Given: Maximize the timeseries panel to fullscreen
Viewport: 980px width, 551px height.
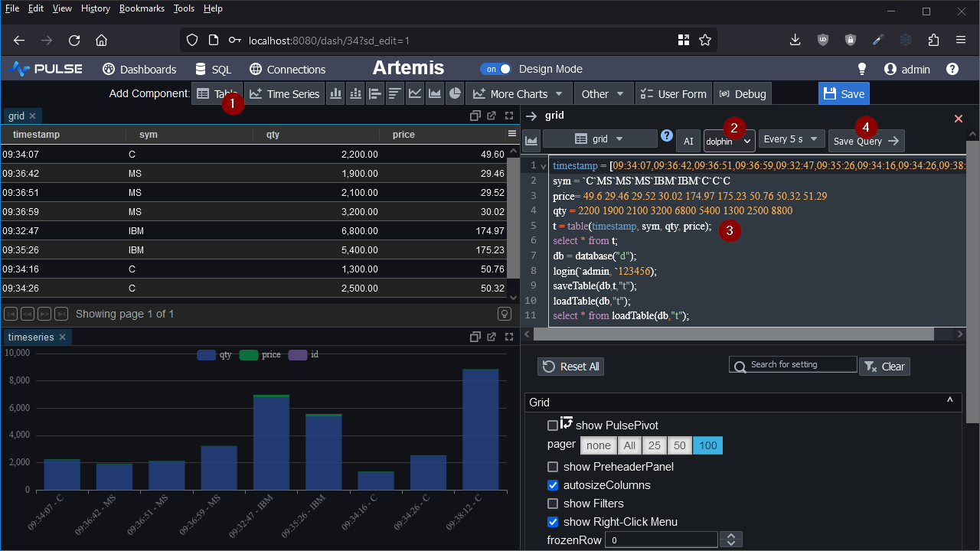Looking at the screenshot, I should [x=508, y=337].
